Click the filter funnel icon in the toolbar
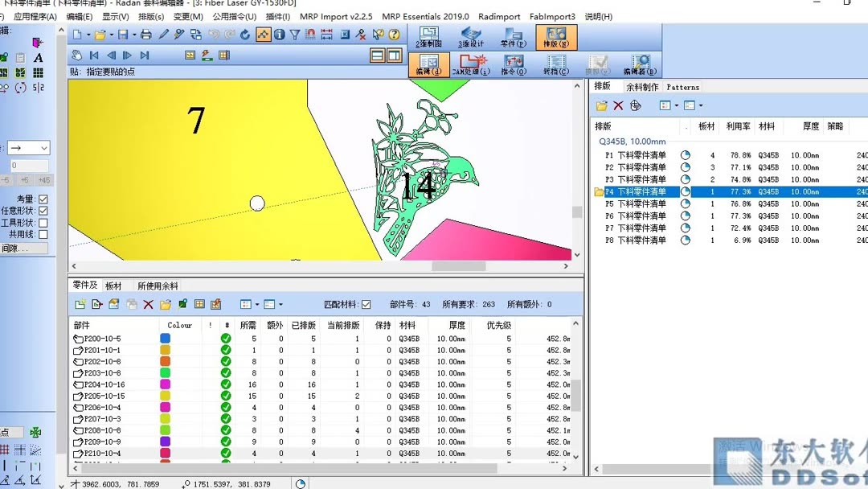This screenshot has width=868, height=489. tap(295, 34)
